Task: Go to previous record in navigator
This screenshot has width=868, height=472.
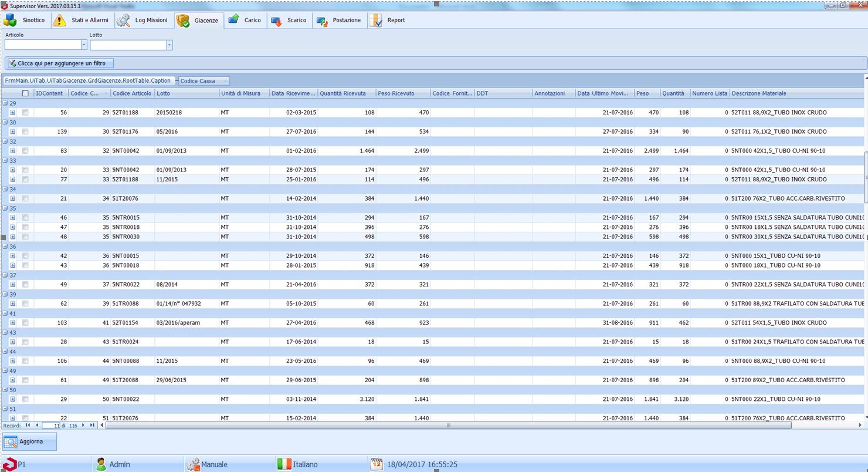Action: (x=37, y=425)
